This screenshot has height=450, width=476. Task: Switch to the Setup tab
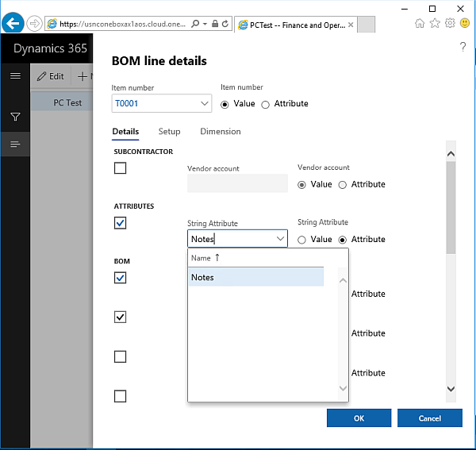tap(169, 132)
